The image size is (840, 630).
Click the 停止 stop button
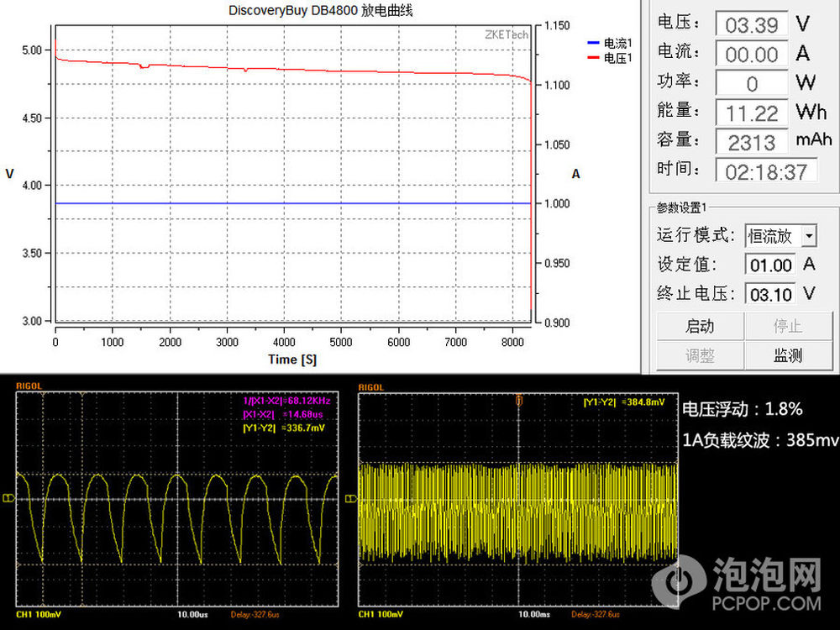pos(789,326)
